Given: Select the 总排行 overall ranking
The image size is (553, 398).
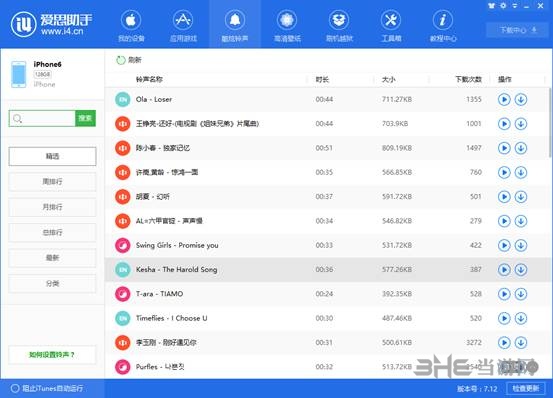Looking at the screenshot, I should point(52,232).
